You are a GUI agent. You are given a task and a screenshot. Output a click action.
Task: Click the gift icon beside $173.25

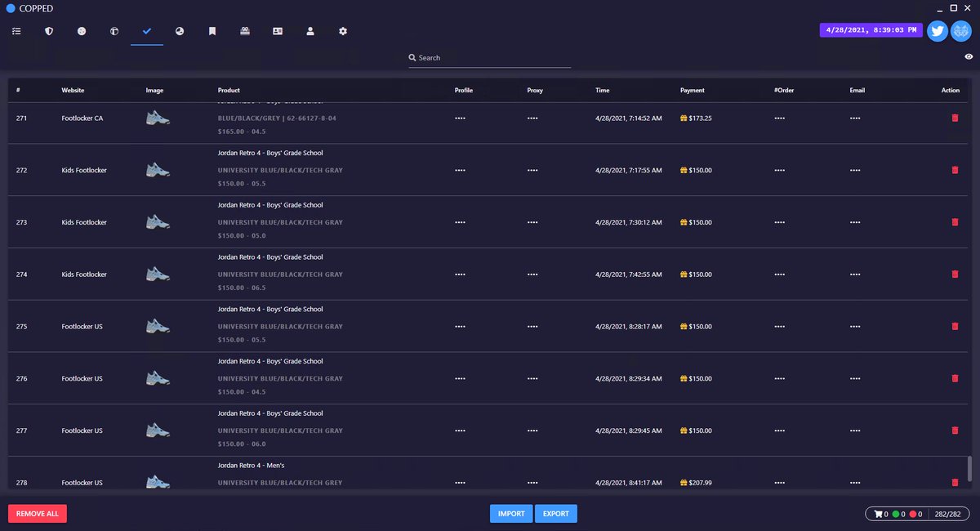coord(684,118)
